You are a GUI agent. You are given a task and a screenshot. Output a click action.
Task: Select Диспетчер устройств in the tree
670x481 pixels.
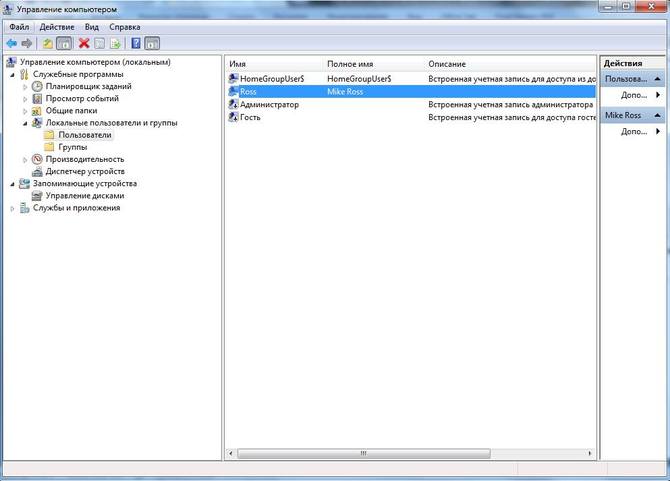point(85,171)
